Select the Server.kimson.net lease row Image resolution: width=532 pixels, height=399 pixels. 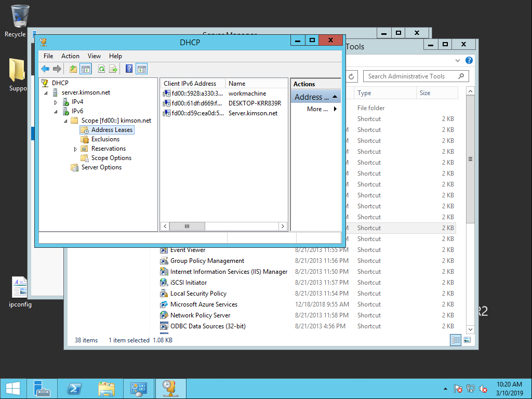coord(224,113)
